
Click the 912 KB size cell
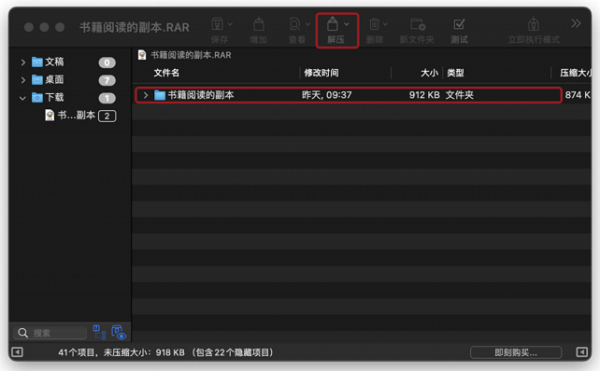(424, 95)
